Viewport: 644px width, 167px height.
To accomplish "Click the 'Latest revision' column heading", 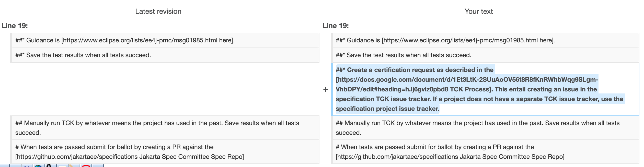I will 158,11.
